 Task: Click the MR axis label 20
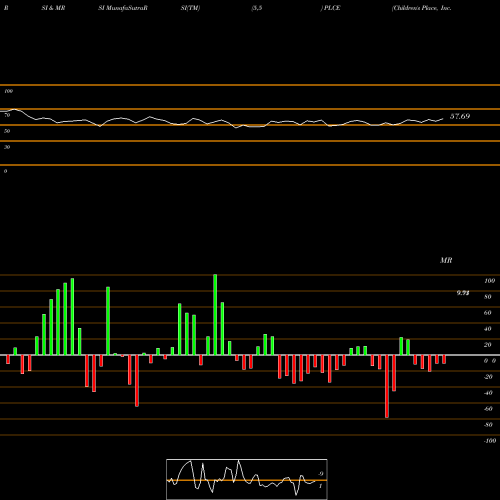point(488,345)
